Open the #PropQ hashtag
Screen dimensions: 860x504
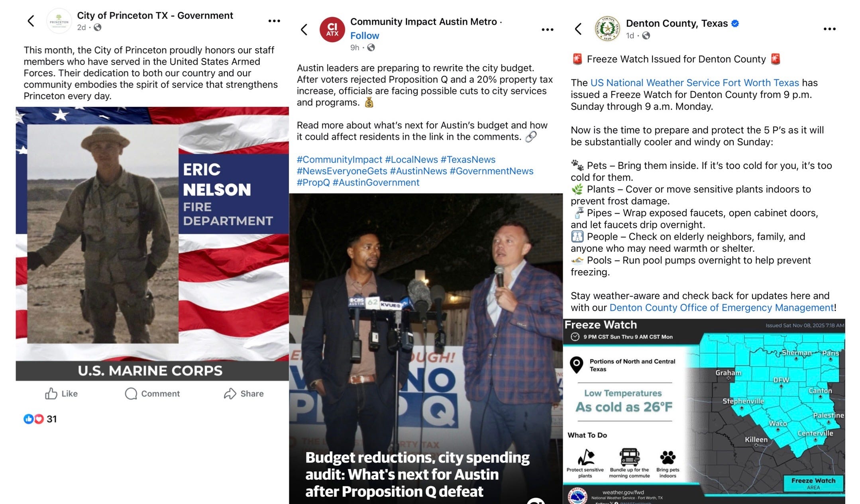coord(313,182)
